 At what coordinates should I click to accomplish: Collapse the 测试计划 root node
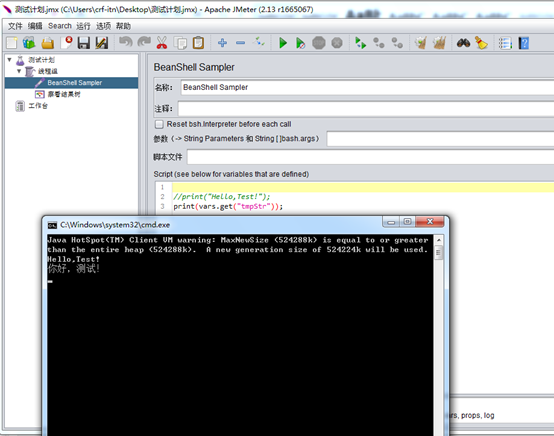10,60
